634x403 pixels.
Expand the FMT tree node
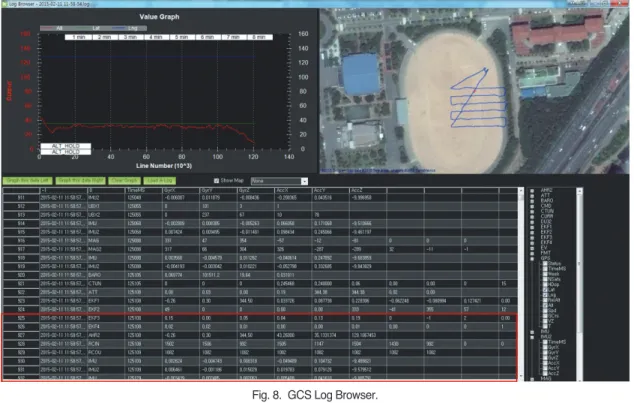(x=532, y=254)
